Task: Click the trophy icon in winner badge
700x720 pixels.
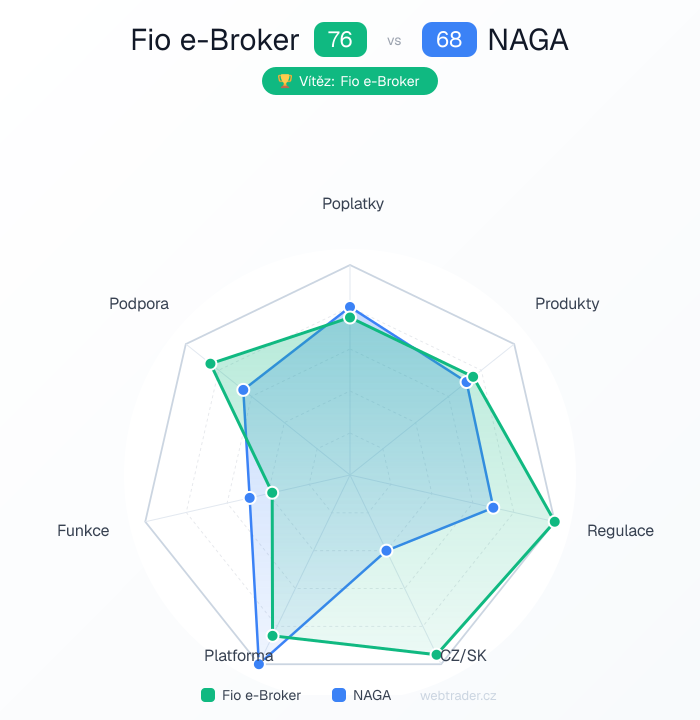Action: [x=284, y=81]
